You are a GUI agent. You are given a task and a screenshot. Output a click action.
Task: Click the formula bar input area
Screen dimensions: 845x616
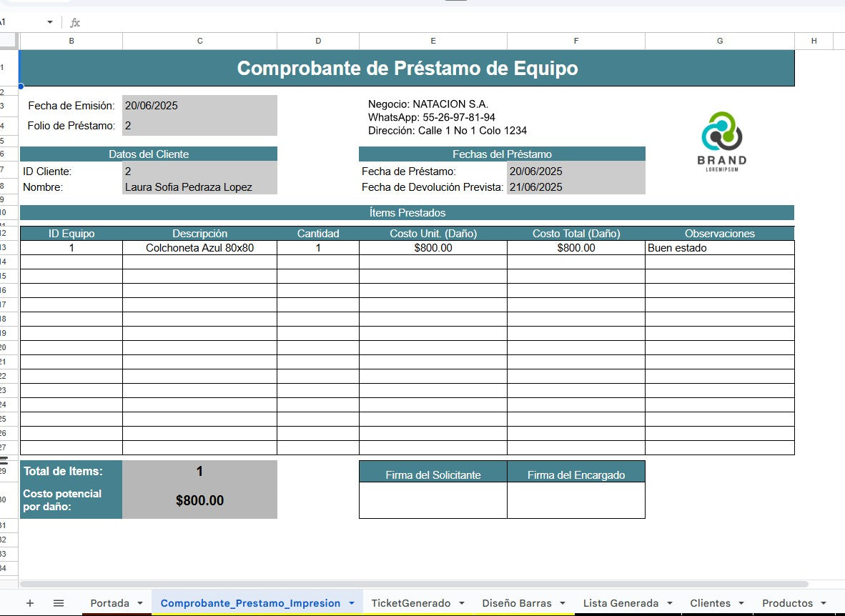click(463, 23)
